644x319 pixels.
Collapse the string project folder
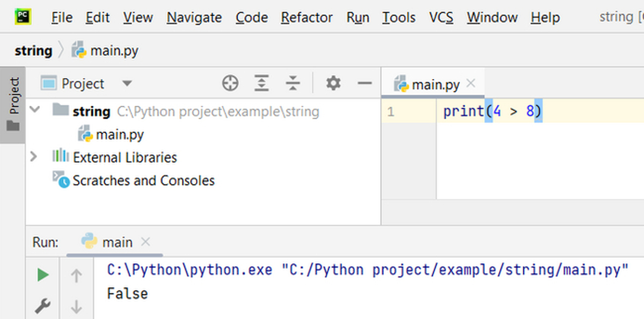[35, 110]
